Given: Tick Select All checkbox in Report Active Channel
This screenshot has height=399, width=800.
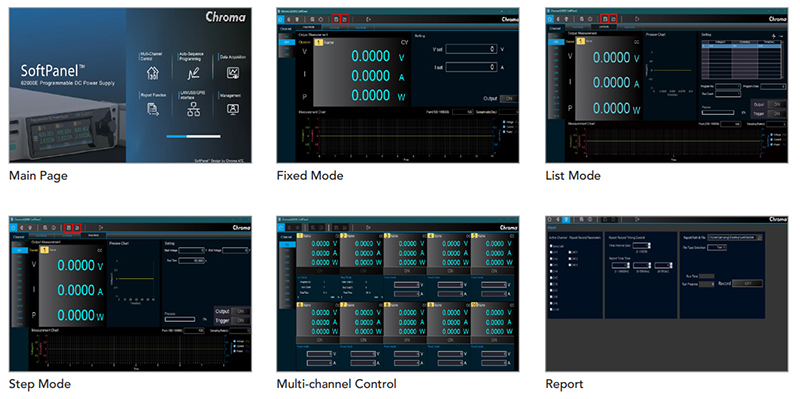Looking at the screenshot, I should click(551, 246).
